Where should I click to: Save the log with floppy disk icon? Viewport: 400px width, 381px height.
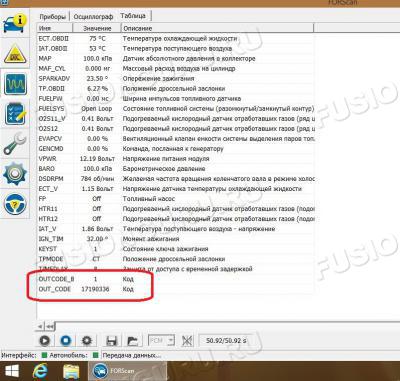pos(111,340)
